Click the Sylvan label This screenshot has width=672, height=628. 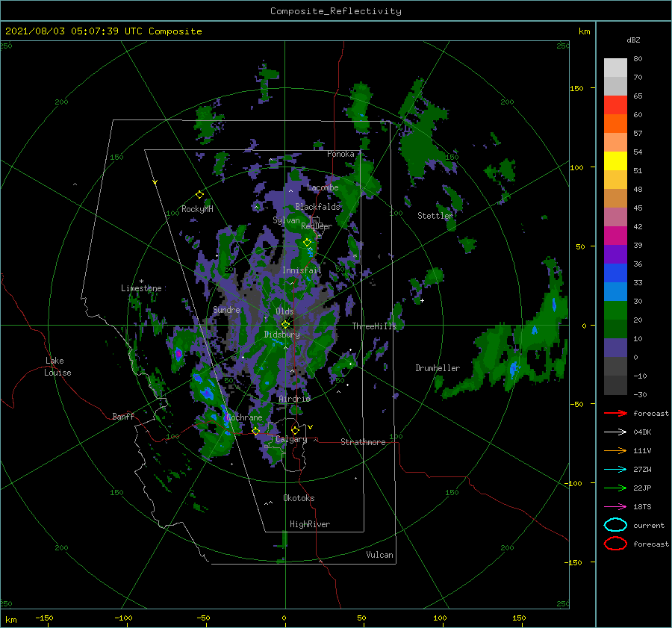pyautogui.click(x=286, y=220)
